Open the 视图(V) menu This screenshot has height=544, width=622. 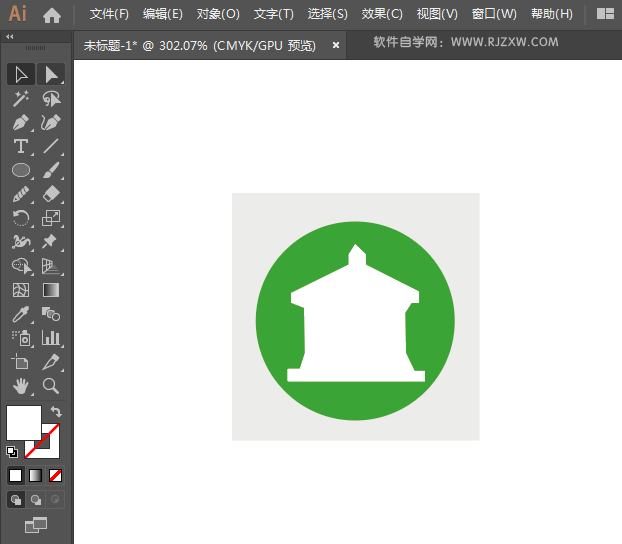click(x=437, y=14)
